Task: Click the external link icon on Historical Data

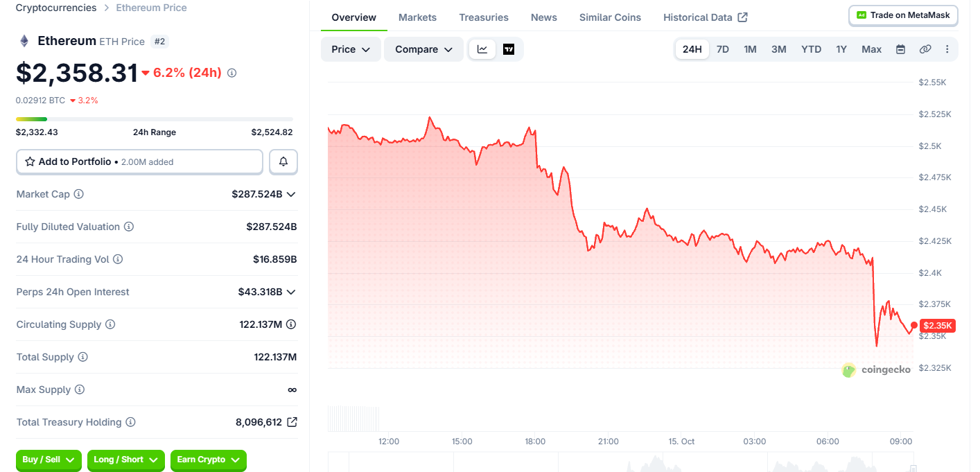Action: click(743, 17)
